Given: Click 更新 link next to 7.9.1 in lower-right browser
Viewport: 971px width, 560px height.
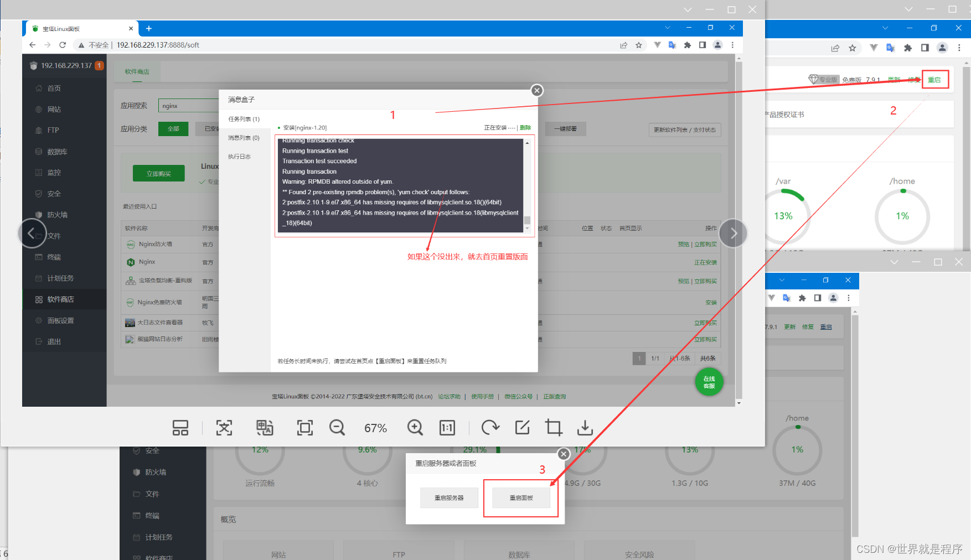Looking at the screenshot, I should pos(790,326).
